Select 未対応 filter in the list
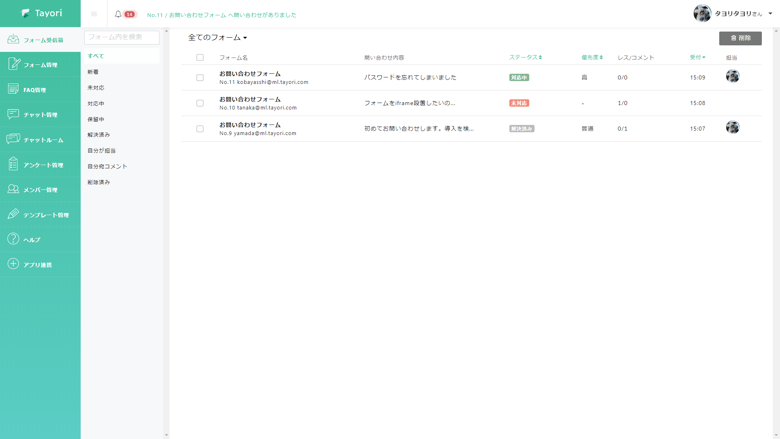This screenshot has width=780, height=439. click(96, 88)
